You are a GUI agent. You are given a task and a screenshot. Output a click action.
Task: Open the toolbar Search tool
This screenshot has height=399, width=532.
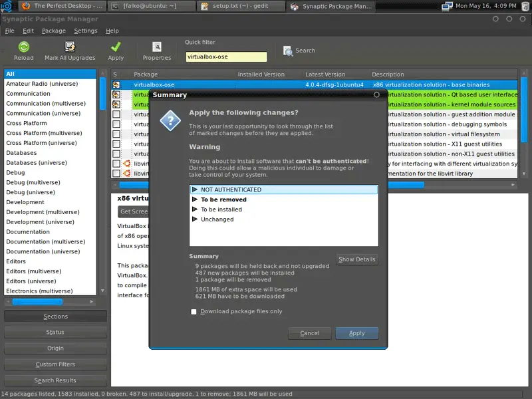point(299,51)
